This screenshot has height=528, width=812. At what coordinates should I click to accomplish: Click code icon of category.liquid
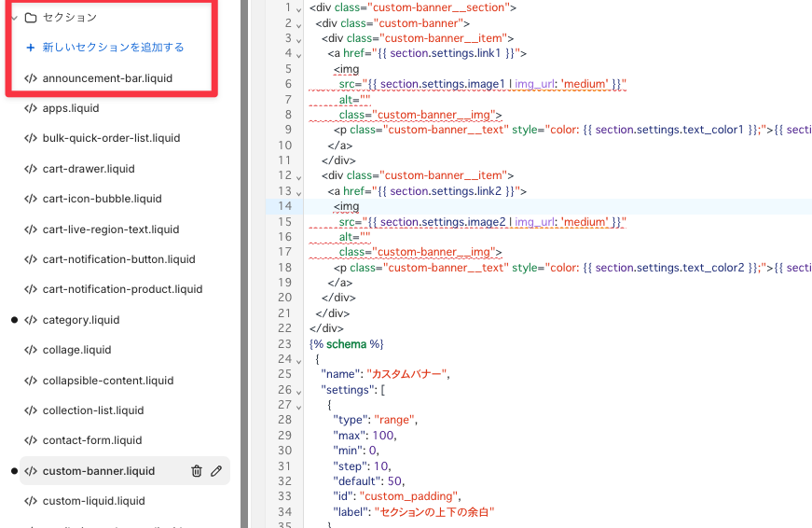pos(31,320)
